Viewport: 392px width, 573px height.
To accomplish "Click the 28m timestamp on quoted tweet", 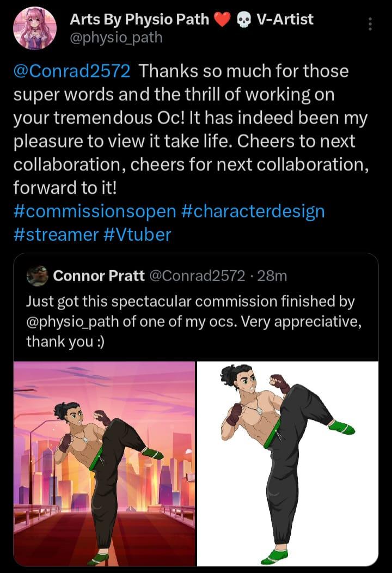I will coord(272,276).
